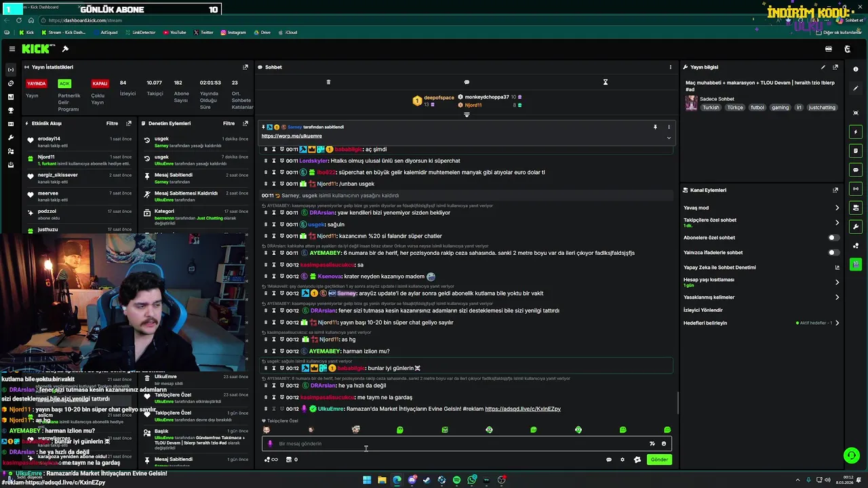Open Filtre in Etkinlik Akışı panel
Screen dimensions: 868x488
[112, 123]
